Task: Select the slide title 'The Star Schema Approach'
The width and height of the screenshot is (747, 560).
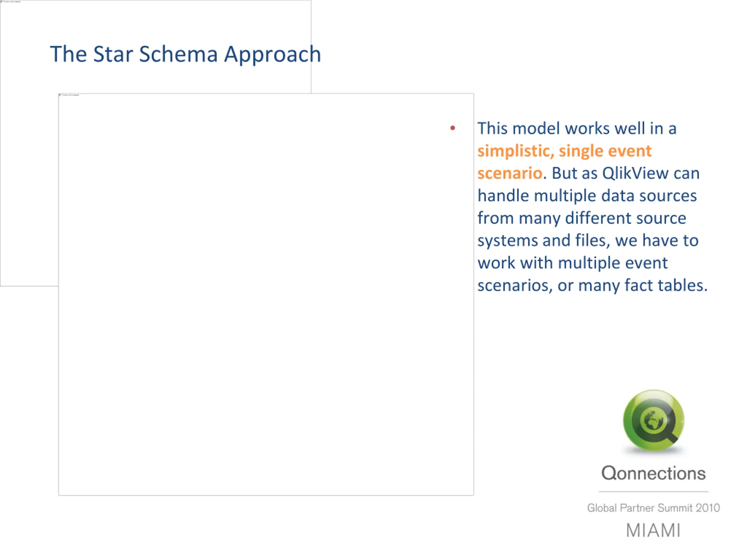Action: point(185,54)
